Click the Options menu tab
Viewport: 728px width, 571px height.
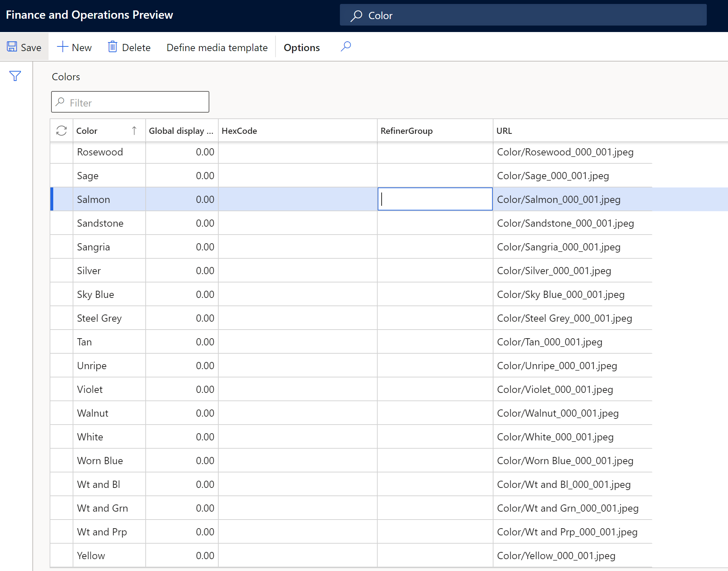click(x=301, y=47)
